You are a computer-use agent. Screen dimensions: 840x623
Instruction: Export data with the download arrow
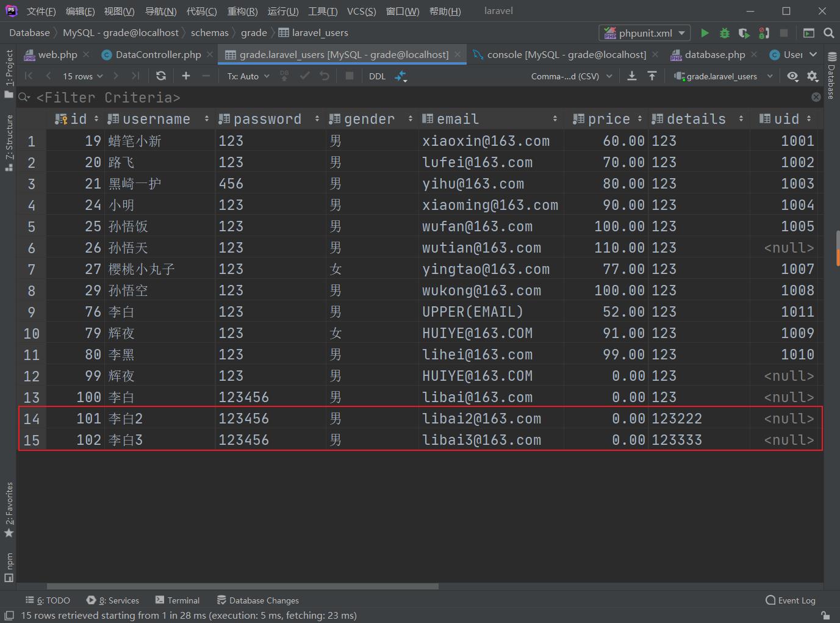[x=632, y=76]
